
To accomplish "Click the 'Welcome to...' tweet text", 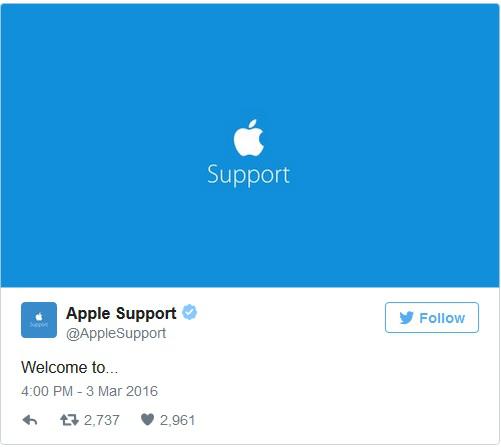I will coord(69,368).
